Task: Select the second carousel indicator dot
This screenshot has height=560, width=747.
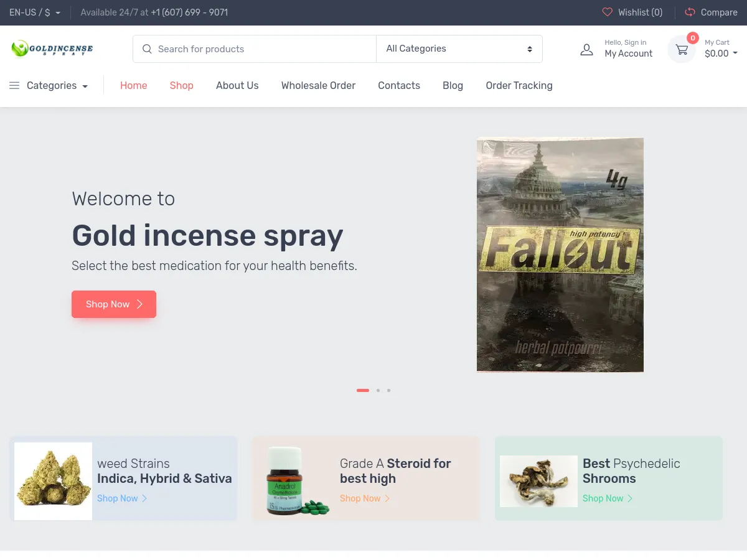Action: (378, 390)
